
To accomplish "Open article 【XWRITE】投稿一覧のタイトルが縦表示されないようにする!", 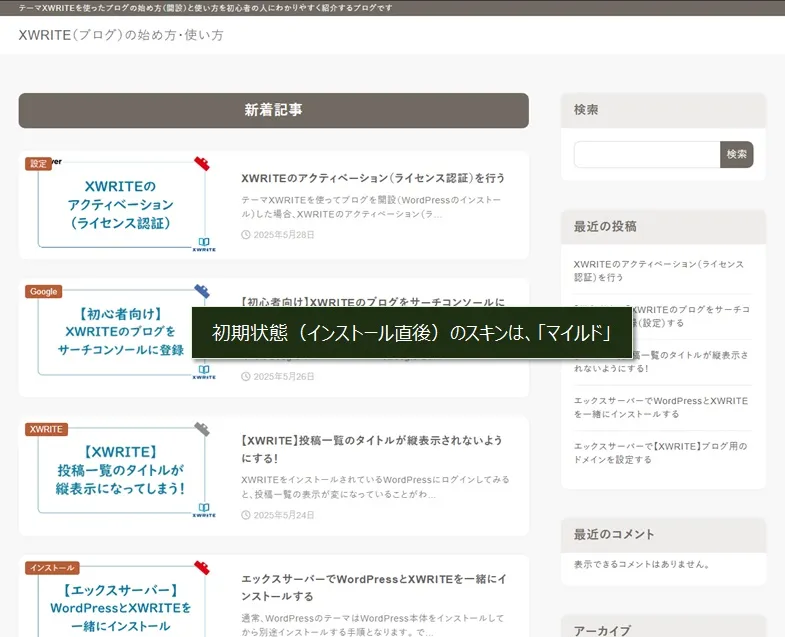I will click(x=372, y=449).
